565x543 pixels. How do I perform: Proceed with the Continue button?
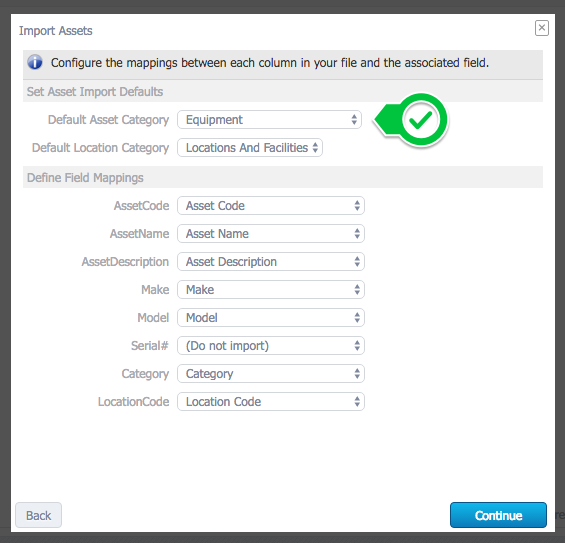[x=498, y=515]
